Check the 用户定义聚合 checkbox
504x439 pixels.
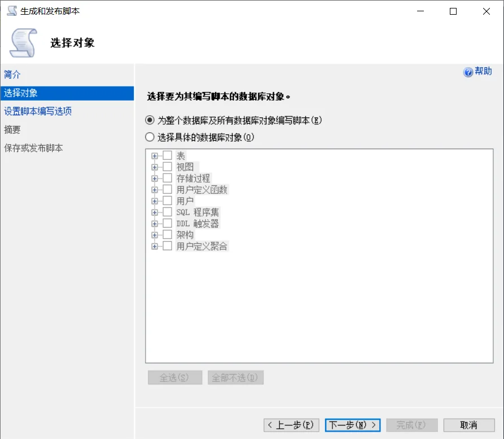(x=168, y=246)
